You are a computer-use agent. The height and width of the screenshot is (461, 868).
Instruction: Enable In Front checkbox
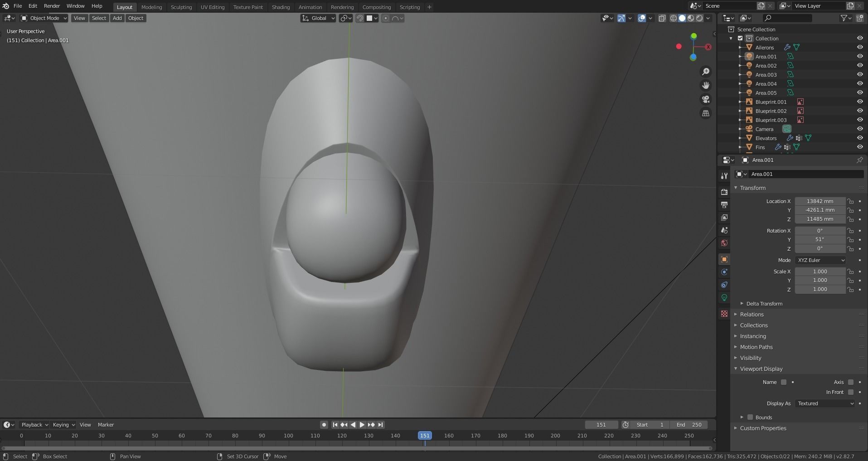[851, 392]
